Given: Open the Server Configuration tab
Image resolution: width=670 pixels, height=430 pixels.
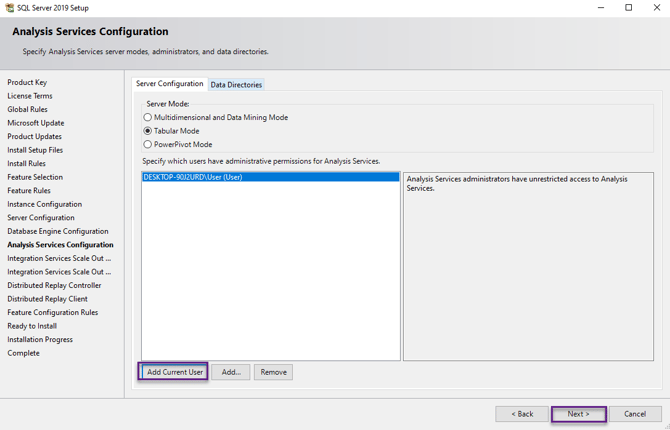Looking at the screenshot, I should tap(169, 84).
